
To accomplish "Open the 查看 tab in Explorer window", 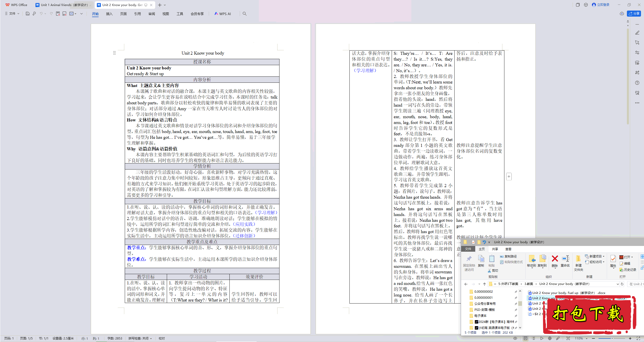I will click(x=508, y=249).
